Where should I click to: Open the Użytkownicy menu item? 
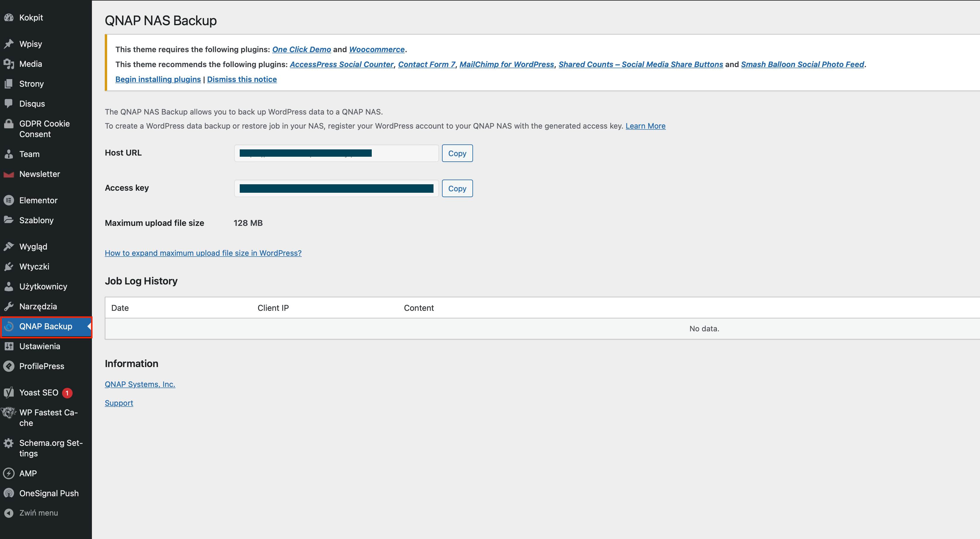(x=43, y=286)
